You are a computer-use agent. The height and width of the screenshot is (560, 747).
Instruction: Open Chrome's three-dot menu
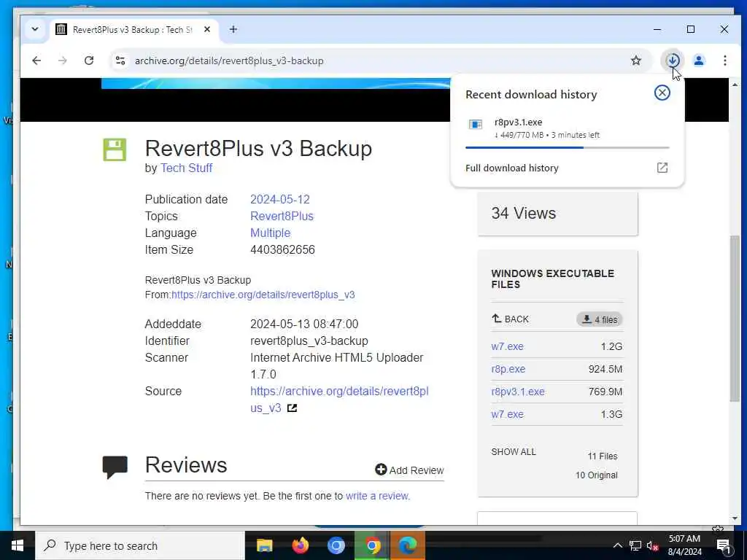pos(724,61)
